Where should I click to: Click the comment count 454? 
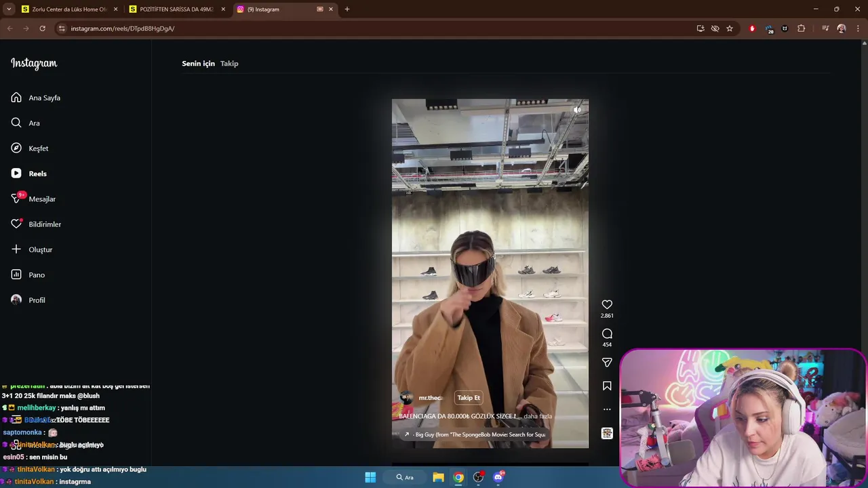tap(607, 345)
